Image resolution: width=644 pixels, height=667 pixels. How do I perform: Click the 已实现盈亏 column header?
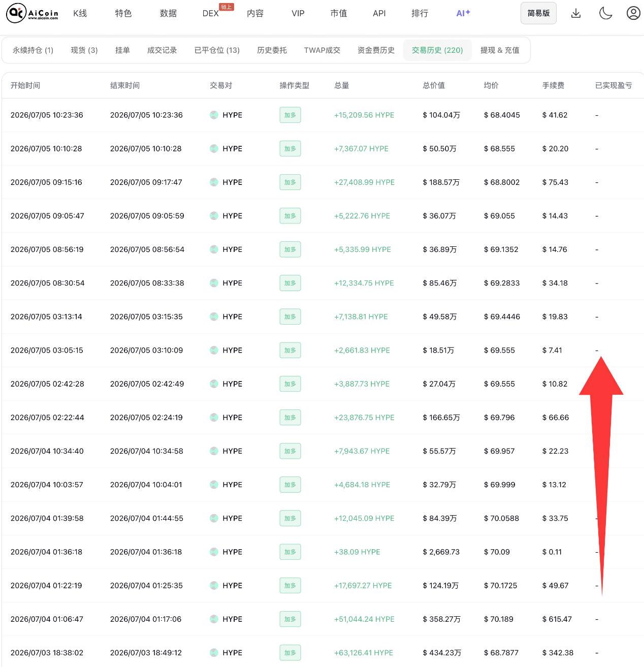614,85
